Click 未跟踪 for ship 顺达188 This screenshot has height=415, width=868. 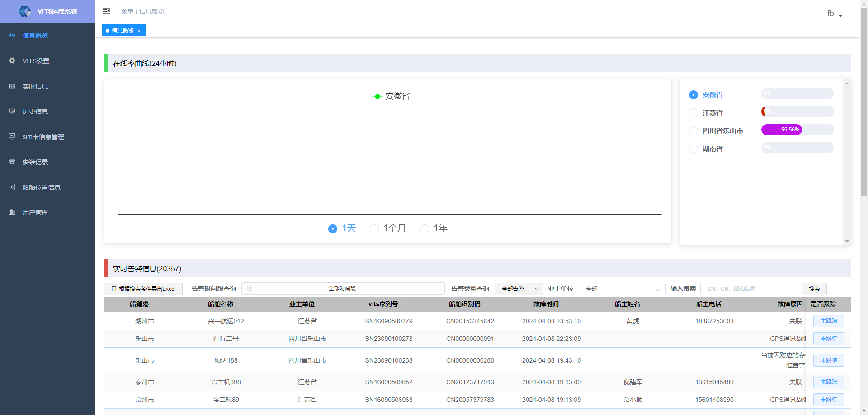click(x=829, y=360)
